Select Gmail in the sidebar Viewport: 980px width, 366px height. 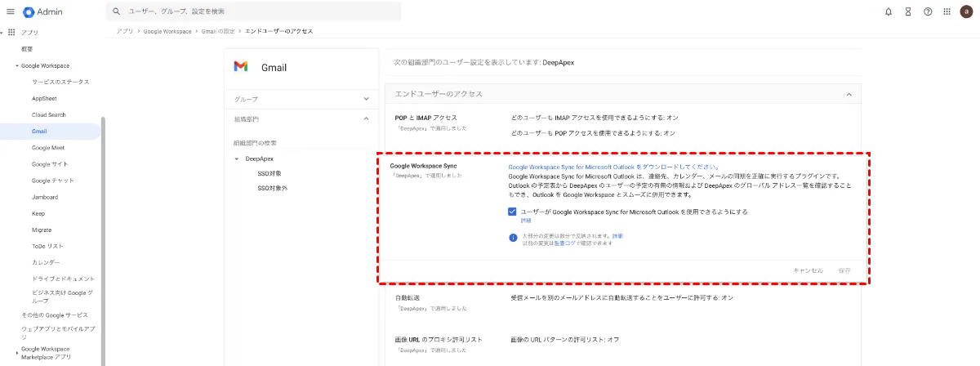pyautogui.click(x=51, y=132)
